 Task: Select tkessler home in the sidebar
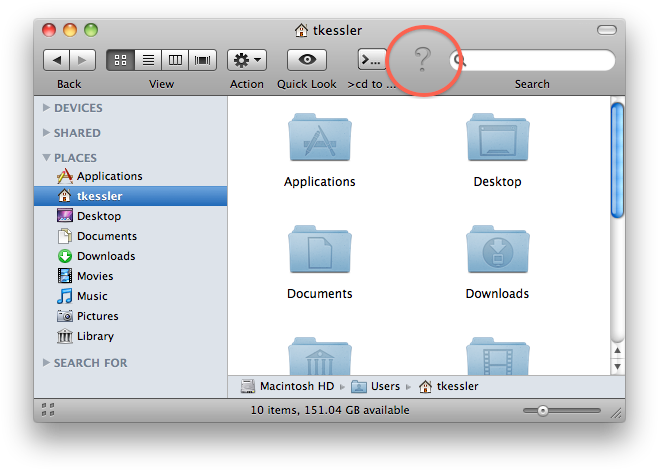pyautogui.click(x=131, y=196)
